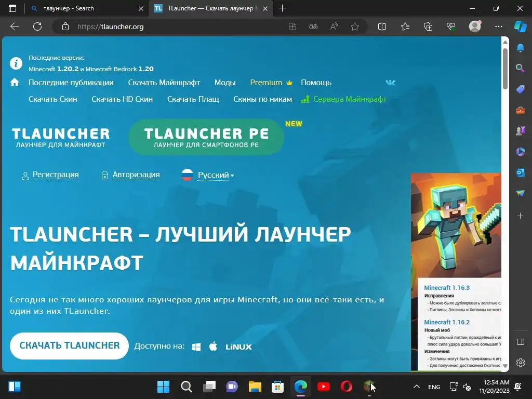
Task: Toggle the sidebar layout button
Action: (x=521, y=342)
